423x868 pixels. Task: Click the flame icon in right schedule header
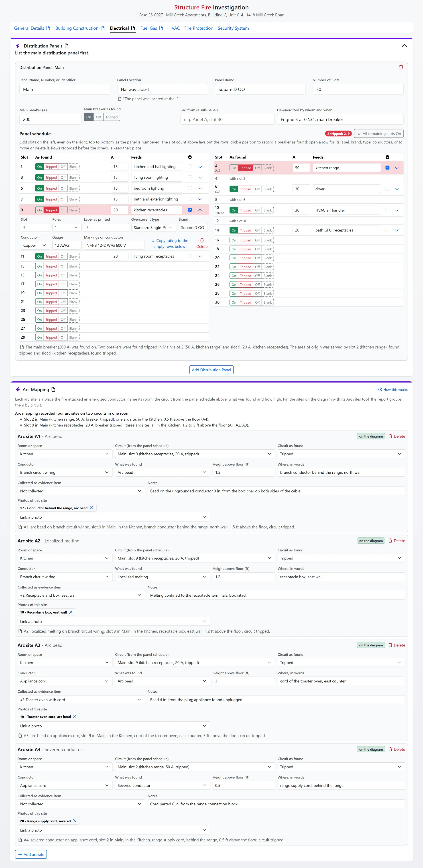(387, 157)
